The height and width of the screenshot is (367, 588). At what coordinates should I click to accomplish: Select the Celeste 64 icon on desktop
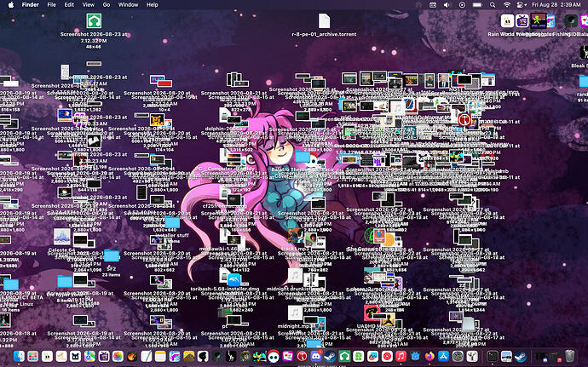tap(61, 237)
